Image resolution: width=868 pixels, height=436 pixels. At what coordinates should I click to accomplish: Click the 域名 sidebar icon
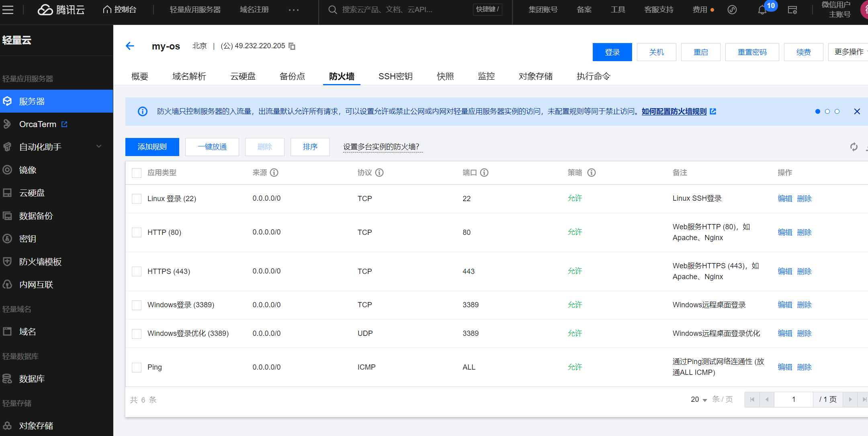tap(7, 331)
